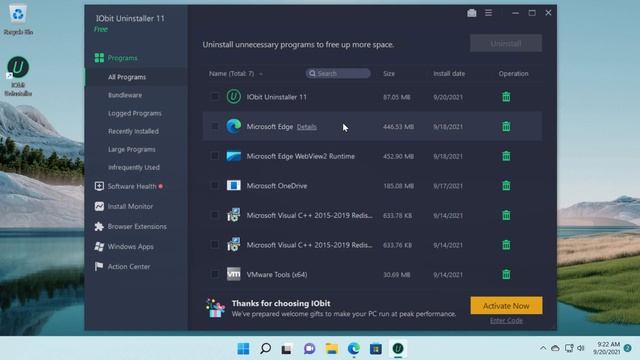Show hidden system tray icons chevron
Screen dimensions: 640x360
543,348
